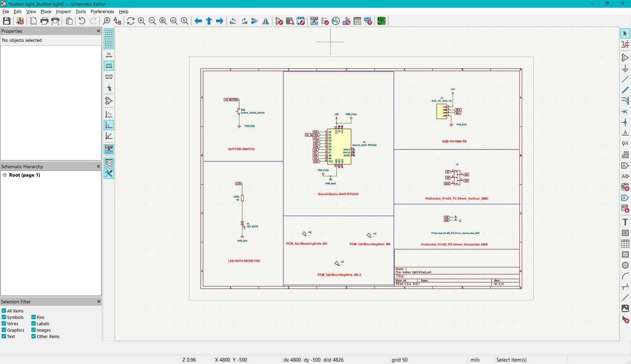The image size is (631, 364).
Task: Run the Annotate Schematic tool
Action: (x=314, y=21)
